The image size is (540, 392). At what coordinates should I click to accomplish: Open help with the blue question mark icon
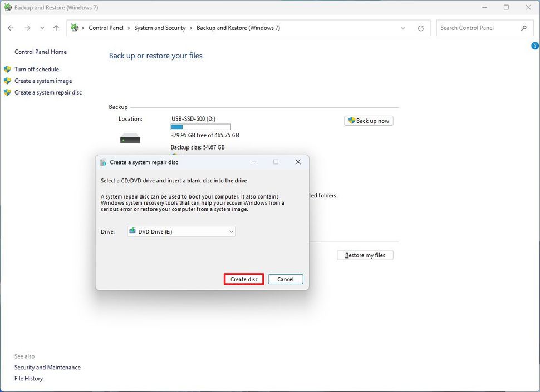[x=534, y=46]
